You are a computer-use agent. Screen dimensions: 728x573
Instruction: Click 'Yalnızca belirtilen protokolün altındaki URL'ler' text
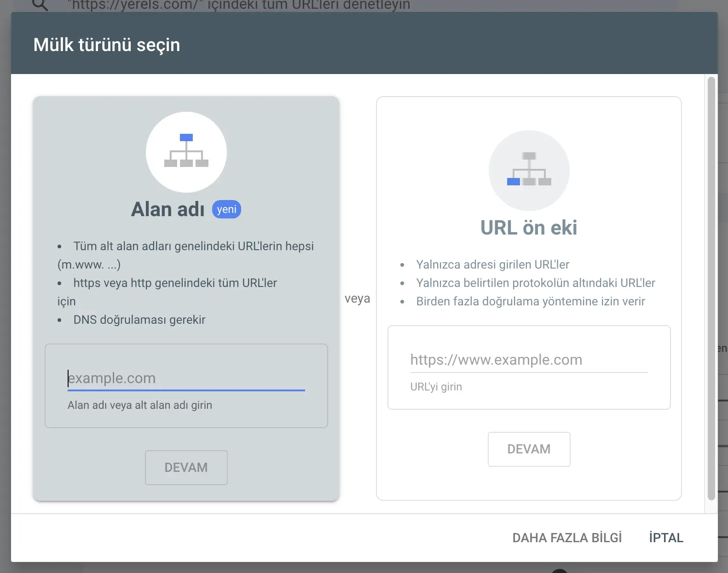point(536,283)
